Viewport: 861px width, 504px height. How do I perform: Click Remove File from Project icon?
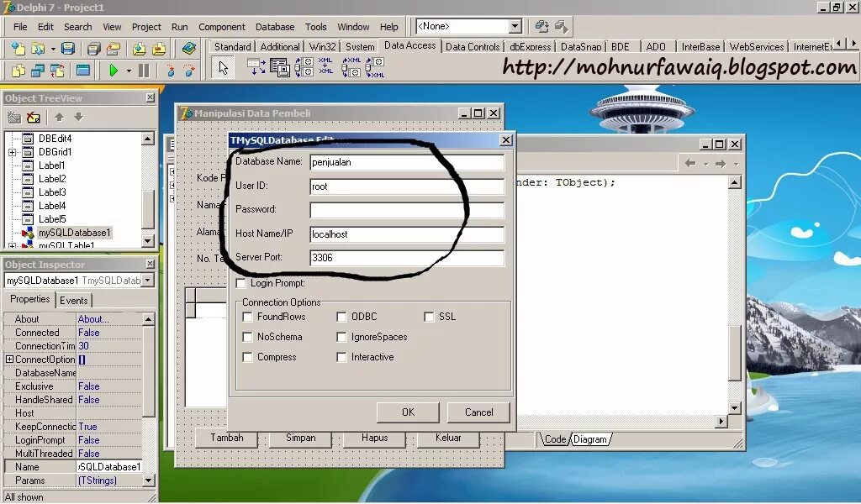[x=159, y=49]
